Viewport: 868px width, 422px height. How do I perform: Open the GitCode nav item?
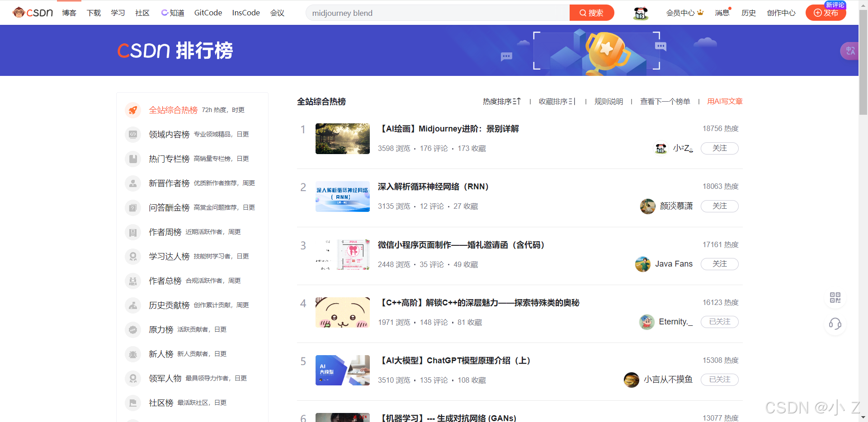(x=208, y=13)
